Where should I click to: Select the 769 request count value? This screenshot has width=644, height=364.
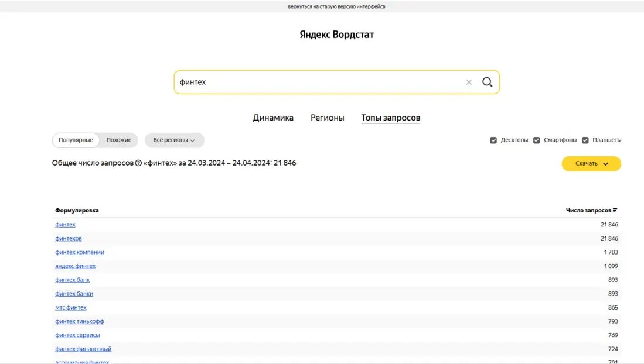coord(613,335)
